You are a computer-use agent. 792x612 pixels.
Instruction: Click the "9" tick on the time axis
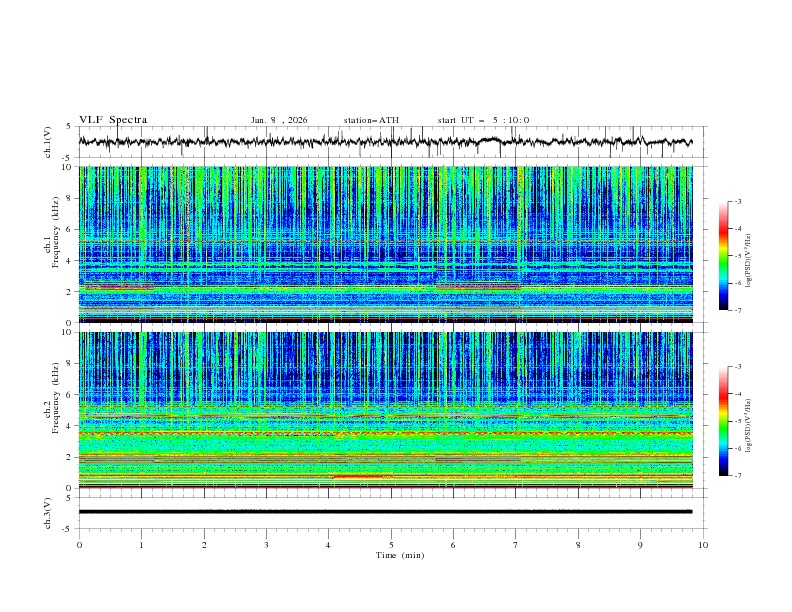click(640, 545)
